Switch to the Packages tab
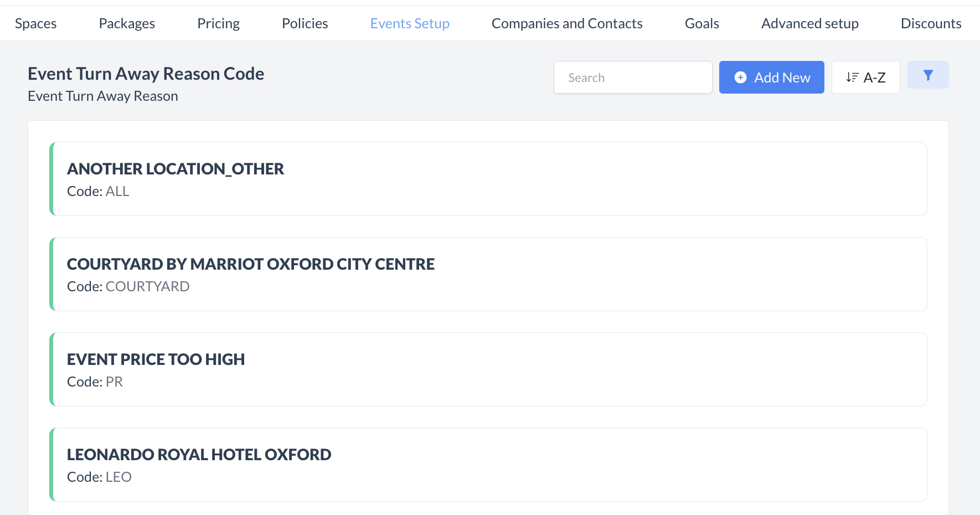980x515 pixels. point(127,23)
